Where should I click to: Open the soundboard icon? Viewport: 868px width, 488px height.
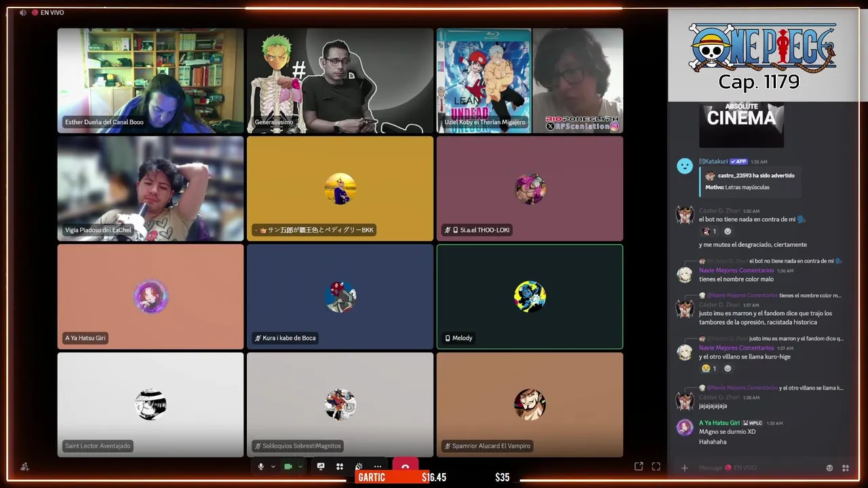pos(359,466)
